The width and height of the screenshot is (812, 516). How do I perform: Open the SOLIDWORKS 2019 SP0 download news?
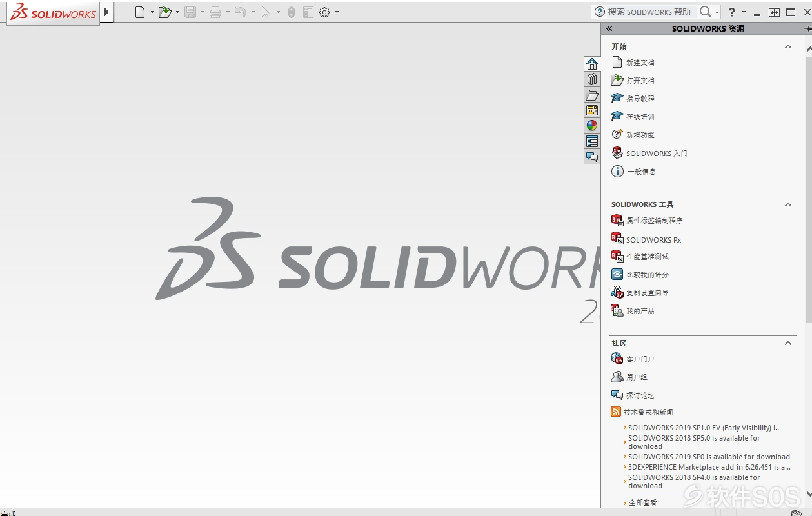(x=709, y=457)
